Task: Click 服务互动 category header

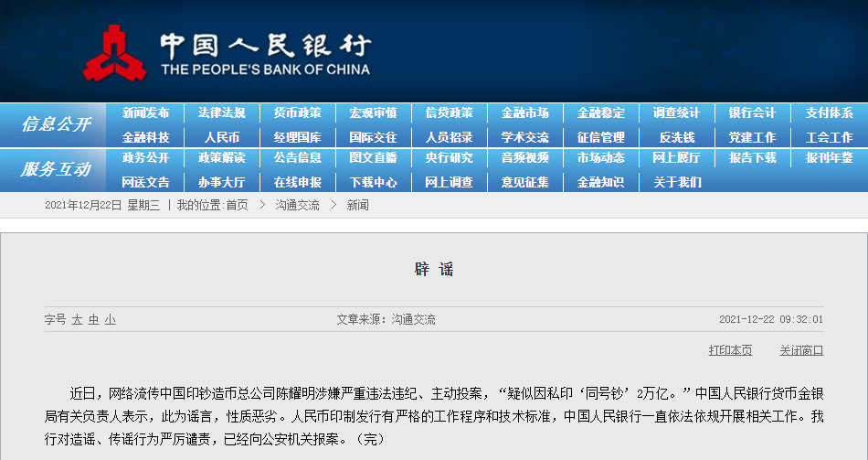Action: coord(56,169)
